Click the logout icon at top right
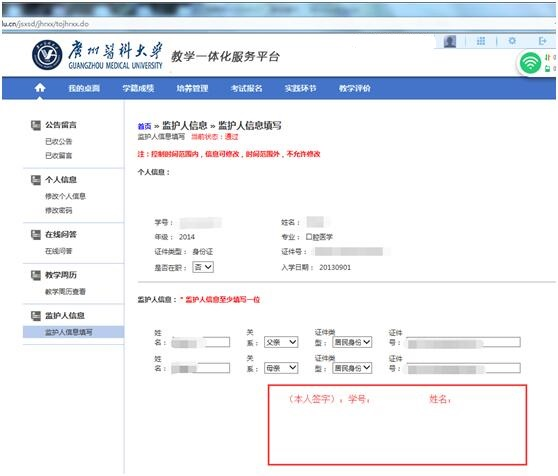This screenshot has height=476, width=558. click(x=542, y=41)
